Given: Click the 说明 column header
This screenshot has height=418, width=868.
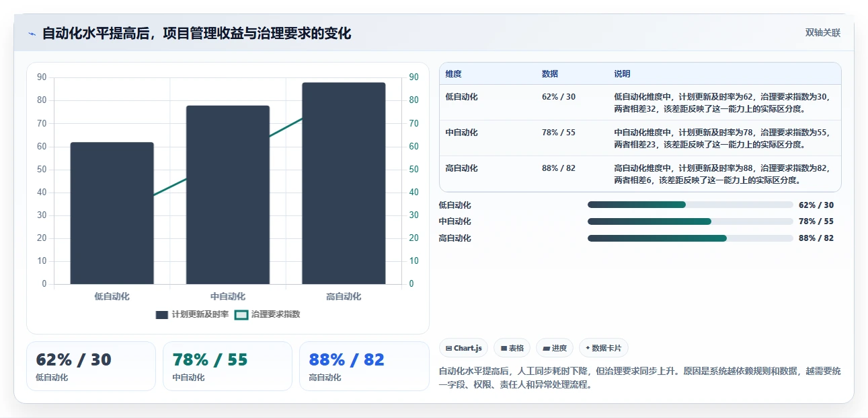Looking at the screenshot, I should (623, 74).
